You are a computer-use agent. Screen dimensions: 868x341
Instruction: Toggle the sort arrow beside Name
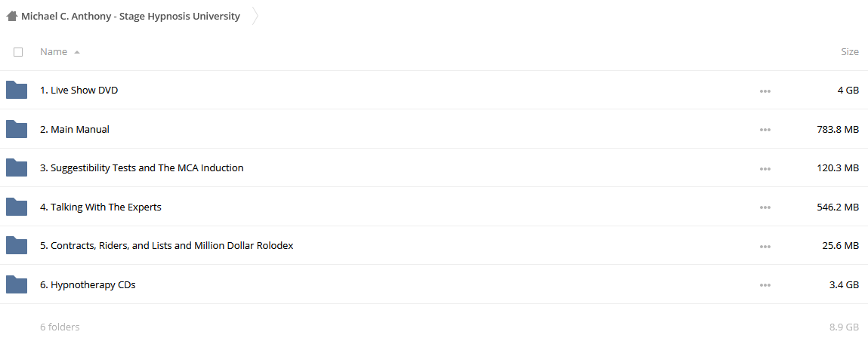click(77, 52)
